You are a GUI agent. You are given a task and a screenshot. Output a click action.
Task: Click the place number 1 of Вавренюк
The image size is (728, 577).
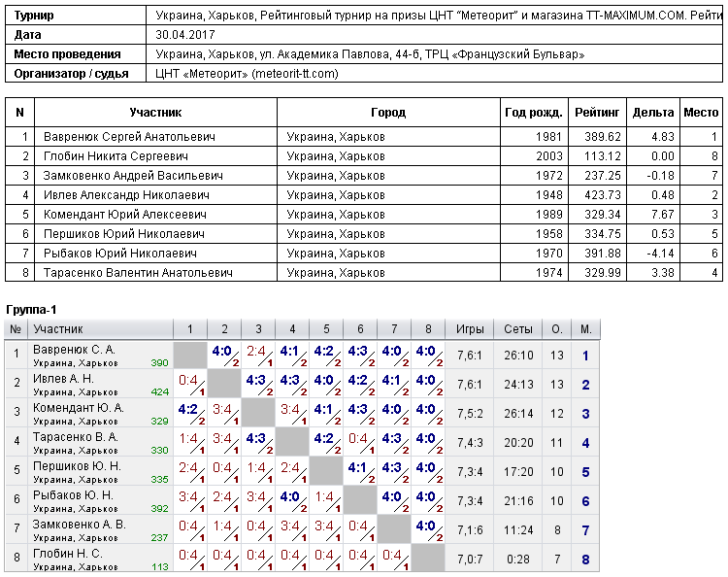585,356
